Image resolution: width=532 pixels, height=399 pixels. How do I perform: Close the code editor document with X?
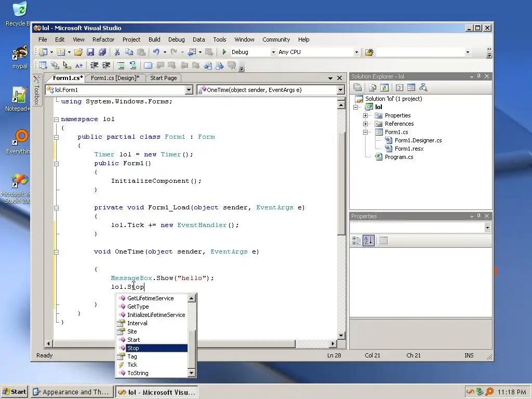point(340,78)
